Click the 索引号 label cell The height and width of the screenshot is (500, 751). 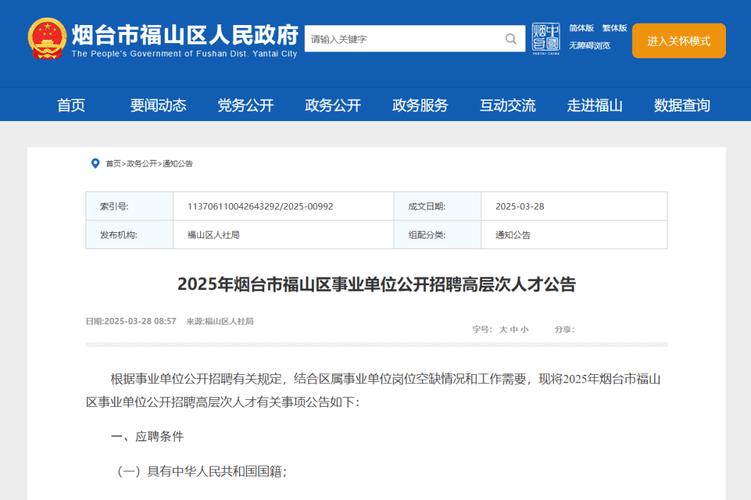point(129,206)
